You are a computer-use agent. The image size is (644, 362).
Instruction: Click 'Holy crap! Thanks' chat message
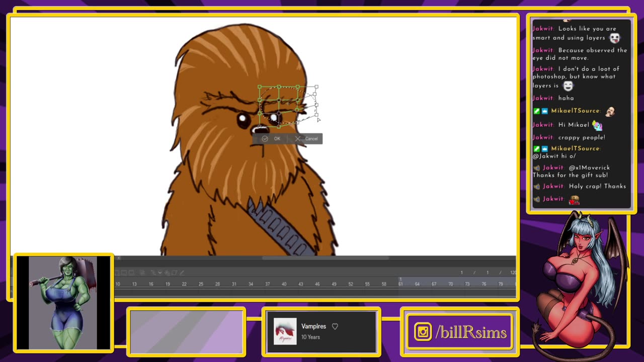click(x=597, y=186)
